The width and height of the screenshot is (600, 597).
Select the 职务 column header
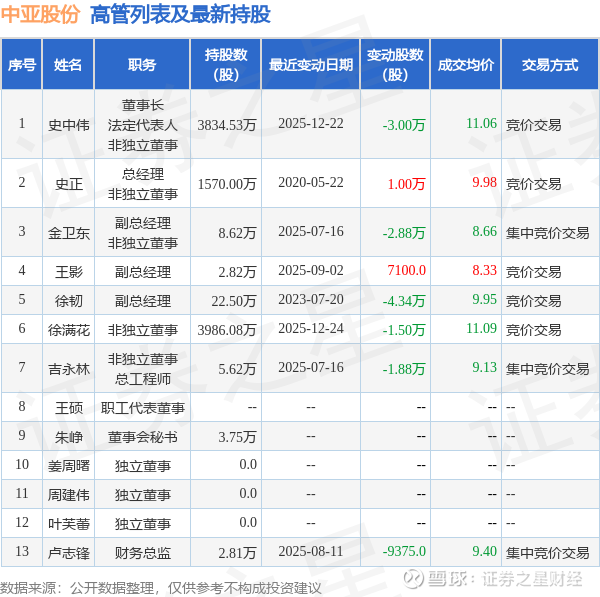pos(142,64)
